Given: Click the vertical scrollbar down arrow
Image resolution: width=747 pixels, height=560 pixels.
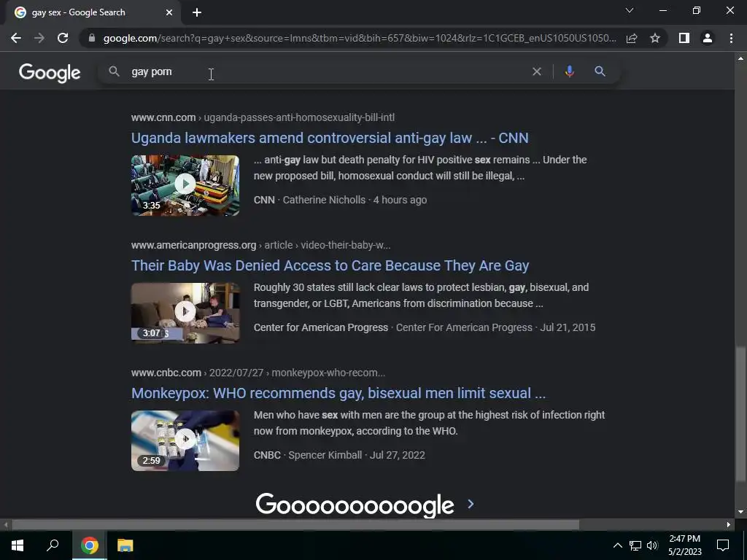Looking at the screenshot, I should [740, 512].
